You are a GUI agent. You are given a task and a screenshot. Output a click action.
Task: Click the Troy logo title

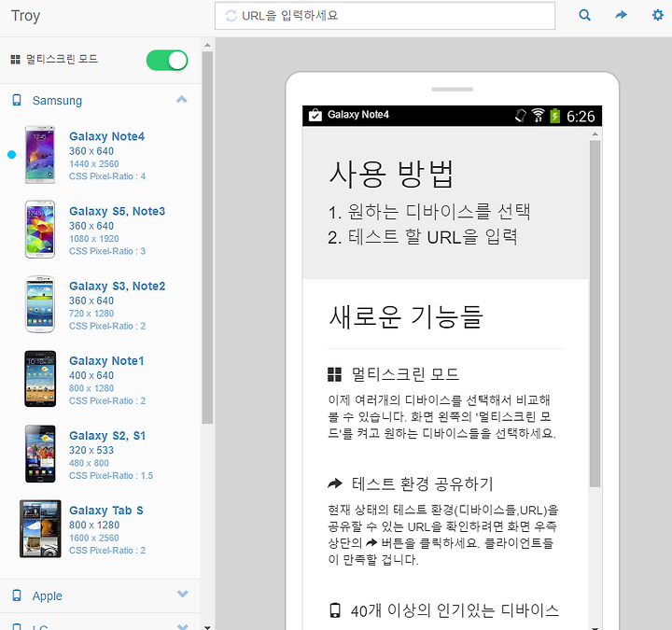tap(25, 16)
